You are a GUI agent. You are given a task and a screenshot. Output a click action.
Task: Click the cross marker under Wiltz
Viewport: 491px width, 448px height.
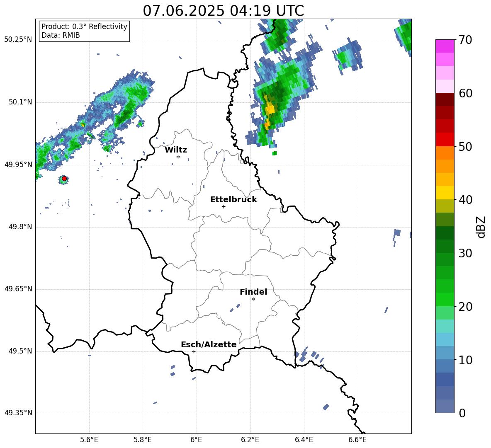[x=178, y=157]
